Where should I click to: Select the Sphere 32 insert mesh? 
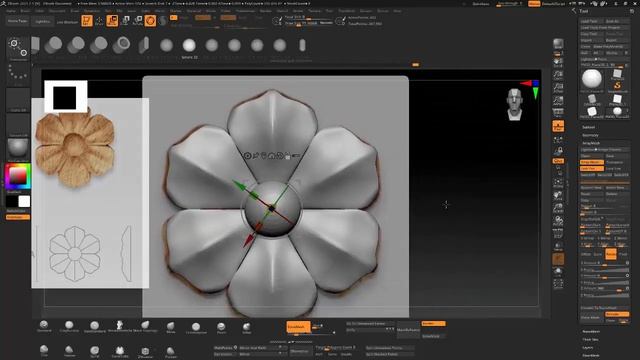pos(189,46)
